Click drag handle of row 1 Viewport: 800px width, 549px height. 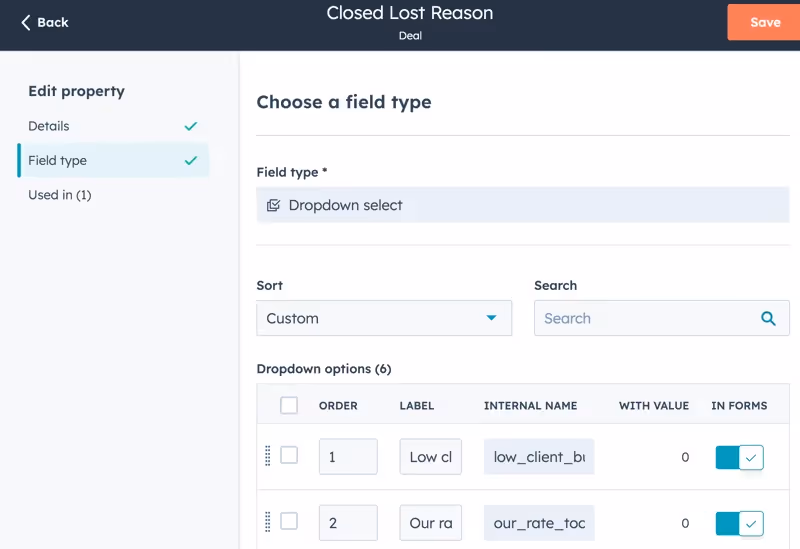267,456
